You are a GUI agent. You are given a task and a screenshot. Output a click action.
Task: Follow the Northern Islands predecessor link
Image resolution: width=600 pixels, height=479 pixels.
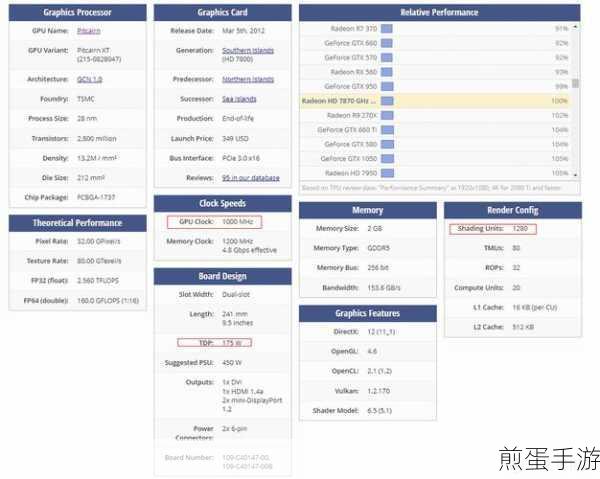pyautogui.click(x=248, y=79)
